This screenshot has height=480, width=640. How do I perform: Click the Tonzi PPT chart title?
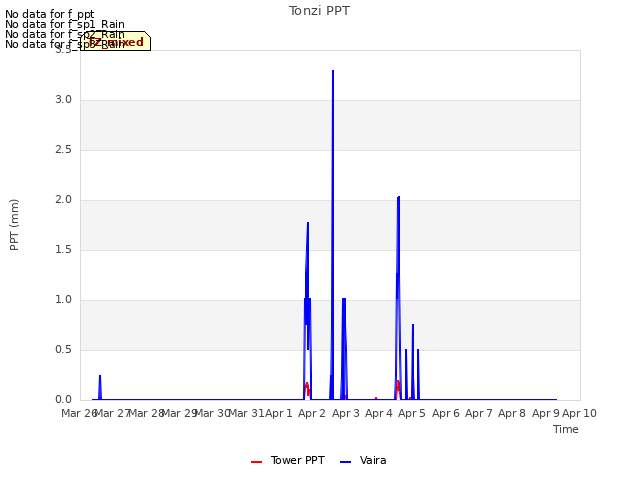coord(319,11)
